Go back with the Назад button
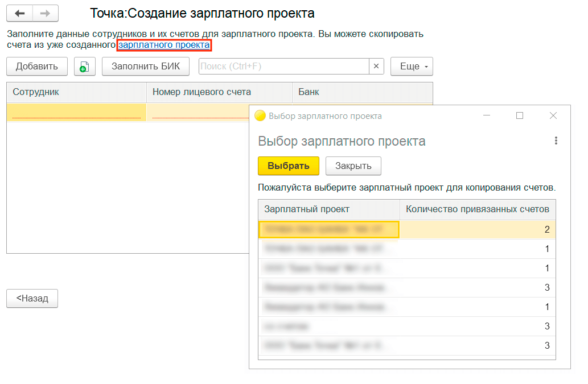588x384 pixels. pos(32,298)
